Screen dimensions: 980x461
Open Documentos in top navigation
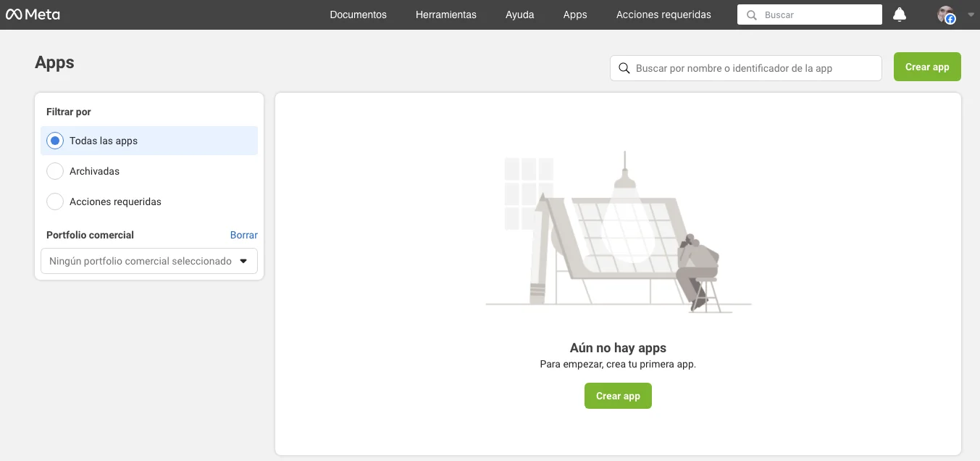(x=358, y=14)
